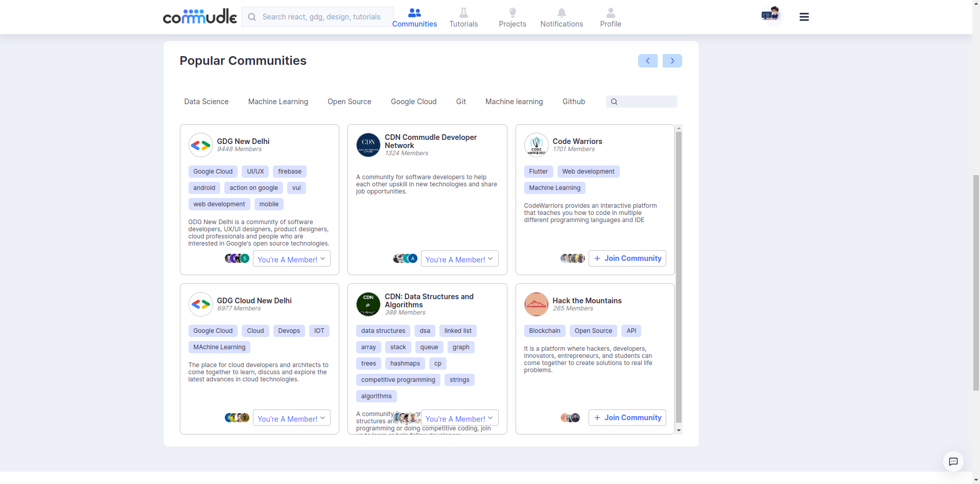
Task: Focus the top search input field
Action: click(x=318, y=17)
